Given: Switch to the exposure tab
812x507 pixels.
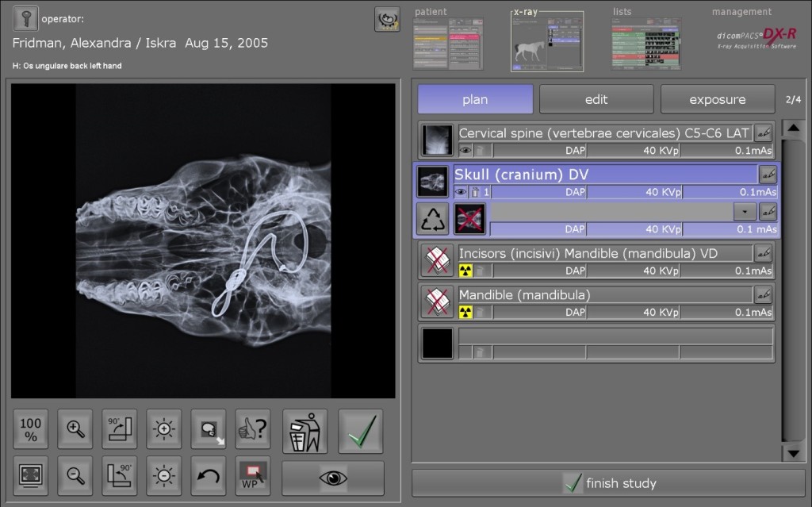Looking at the screenshot, I should pos(717,99).
